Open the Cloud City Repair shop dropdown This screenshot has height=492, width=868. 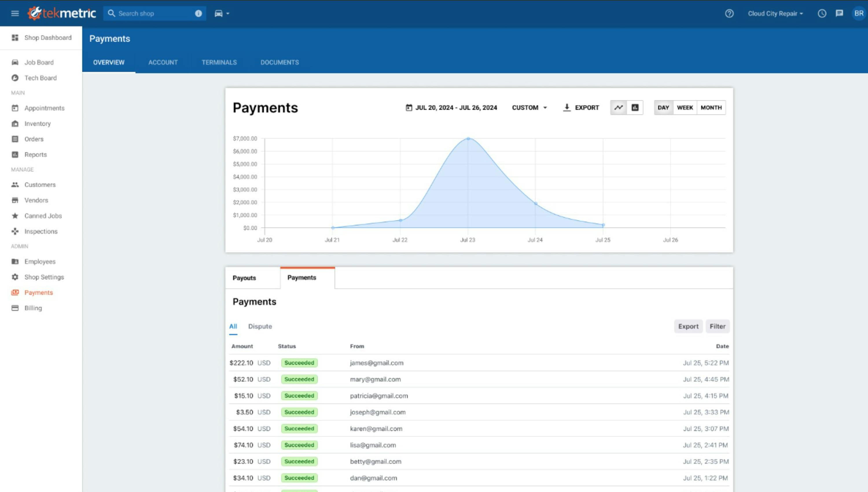(x=775, y=14)
